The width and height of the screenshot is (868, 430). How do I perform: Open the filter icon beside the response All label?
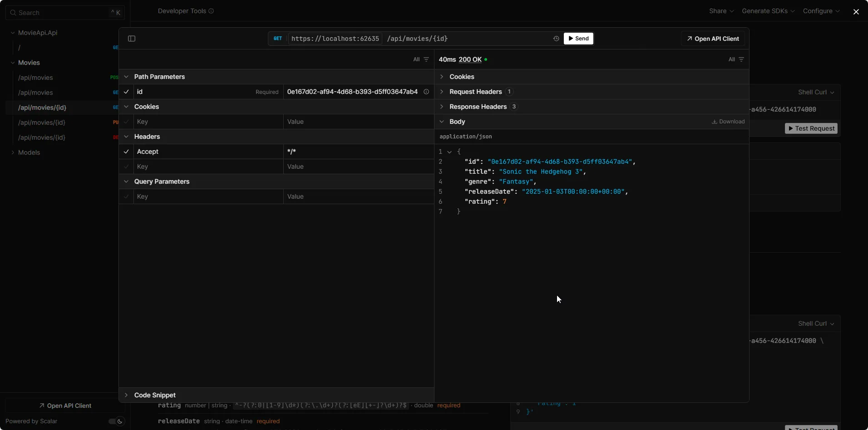[742, 59]
